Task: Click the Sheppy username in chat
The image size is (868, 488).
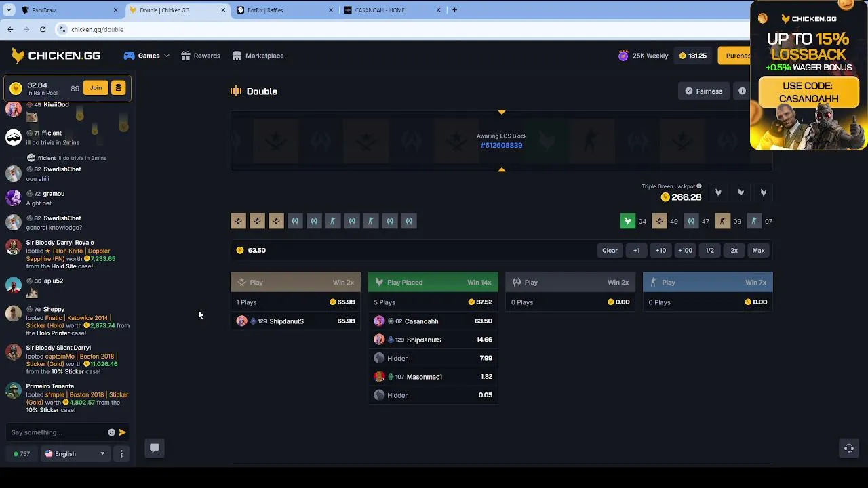Action: [54, 310]
